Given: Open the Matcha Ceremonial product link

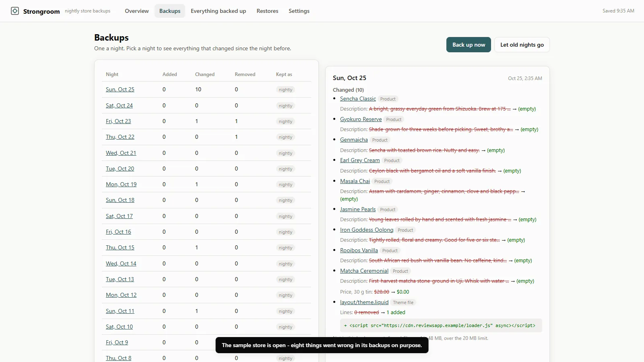Looking at the screenshot, I should click(x=364, y=271).
